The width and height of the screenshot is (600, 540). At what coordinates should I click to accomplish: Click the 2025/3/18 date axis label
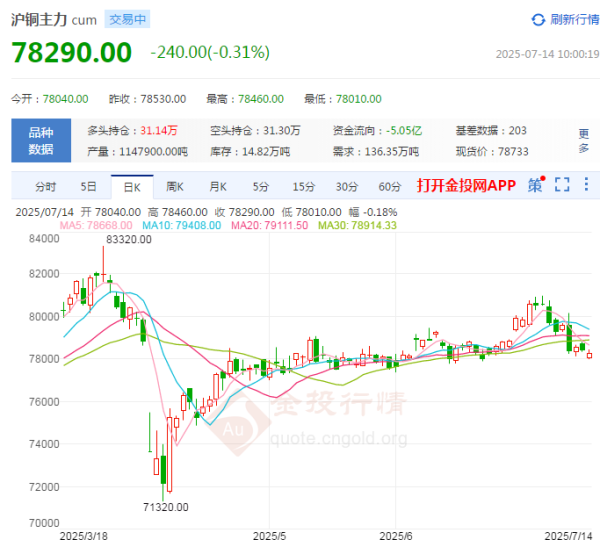[84, 535]
